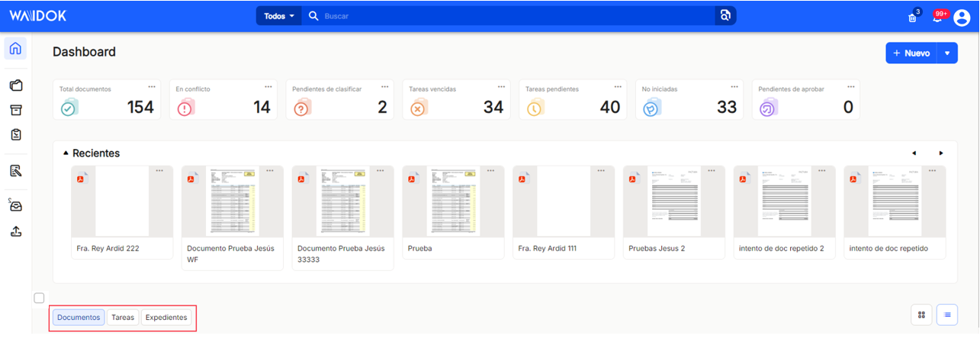Open options menu on No iniciadas card
This screenshot has width=980, height=339.
(x=734, y=86)
